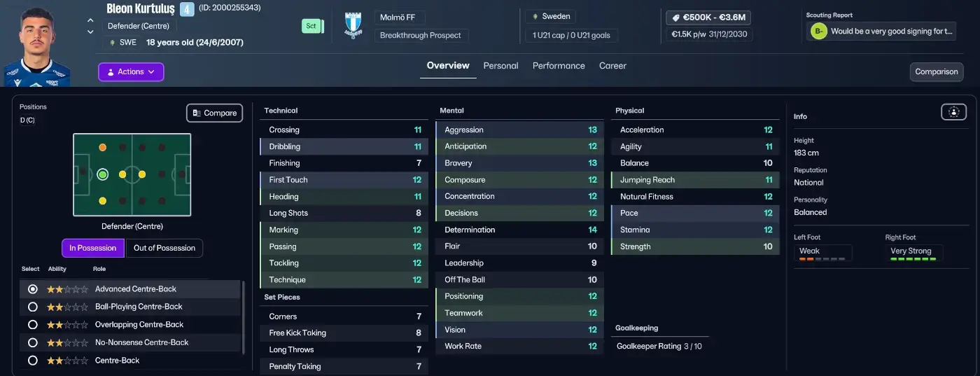Click the flag icon beside the Sweden chip
This screenshot has height=376, width=980.
click(535, 16)
